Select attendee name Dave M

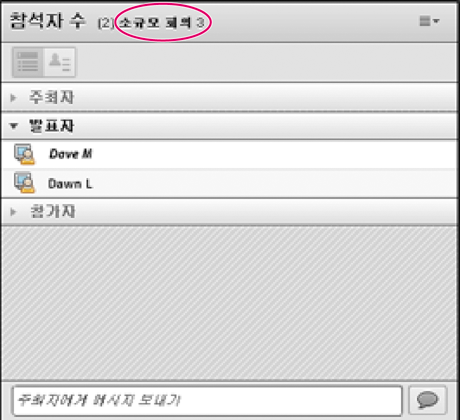pos(71,154)
